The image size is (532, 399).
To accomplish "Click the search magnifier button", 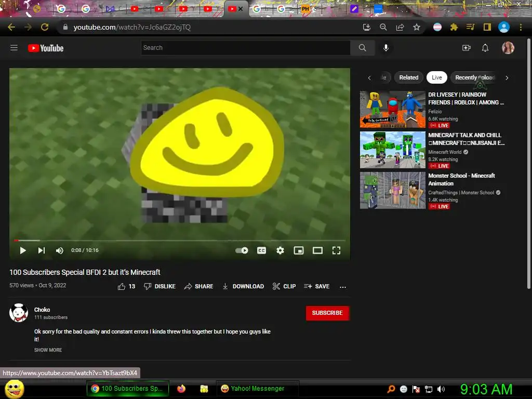I will pyautogui.click(x=362, y=48).
